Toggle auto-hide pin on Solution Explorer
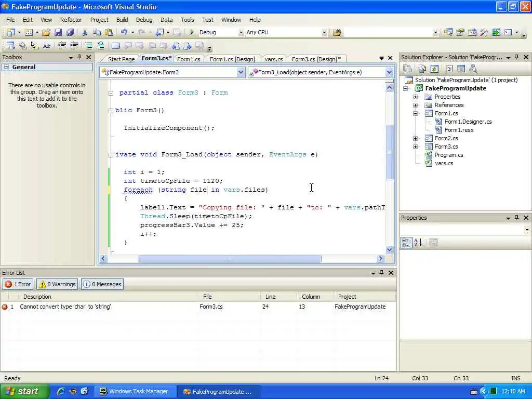The height and width of the screenshot is (399, 532). click(x=517, y=57)
